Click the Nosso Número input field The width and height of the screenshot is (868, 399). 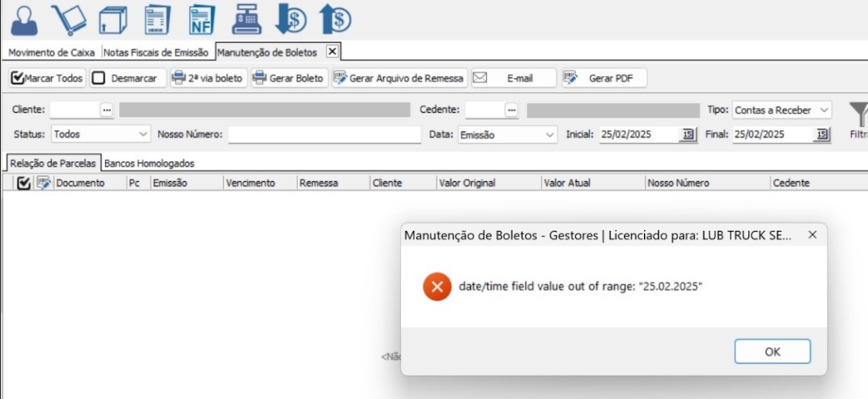324,134
